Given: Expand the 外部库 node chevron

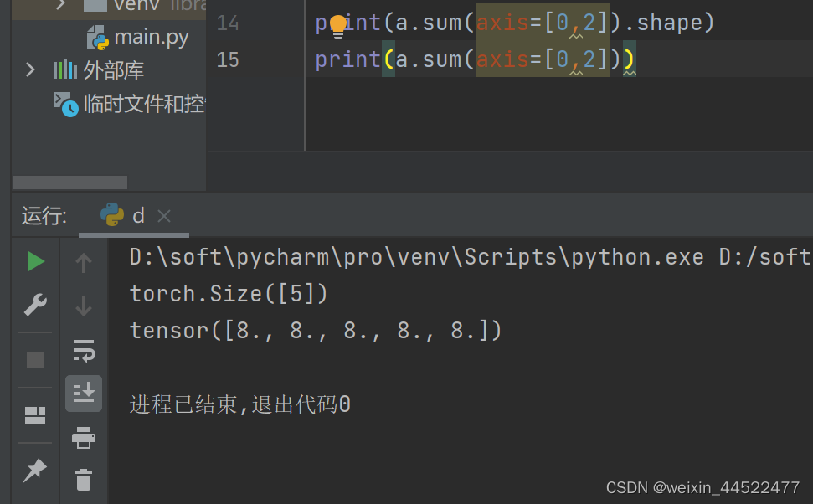Looking at the screenshot, I should (x=30, y=69).
